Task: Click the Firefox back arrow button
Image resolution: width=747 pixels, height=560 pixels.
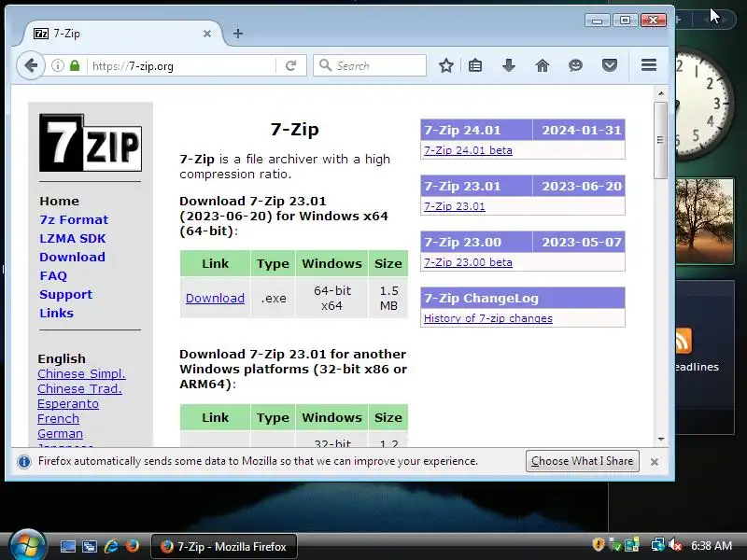Action: pyautogui.click(x=31, y=65)
